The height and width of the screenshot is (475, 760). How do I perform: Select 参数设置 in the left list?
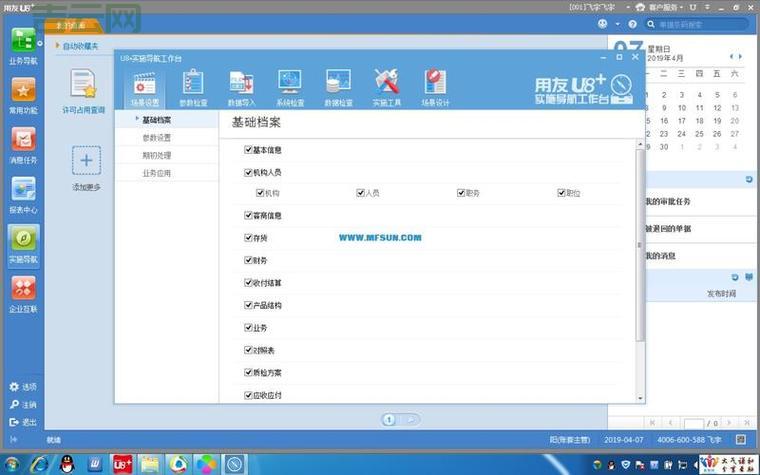tap(157, 137)
